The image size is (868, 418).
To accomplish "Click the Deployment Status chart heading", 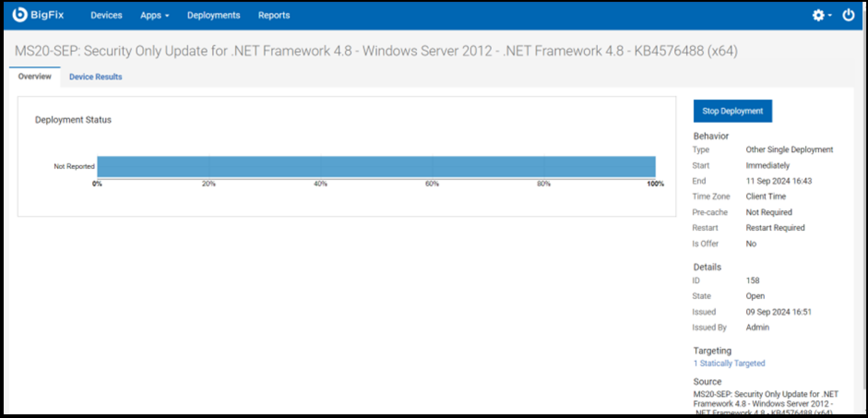I will point(73,120).
